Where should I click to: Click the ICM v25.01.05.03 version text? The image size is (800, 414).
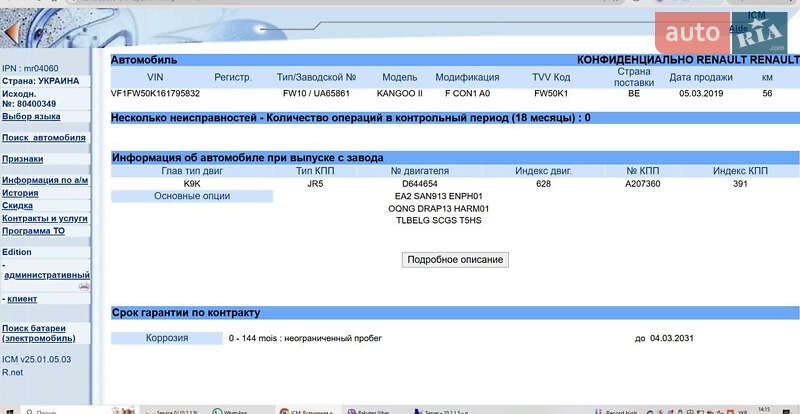37,359
